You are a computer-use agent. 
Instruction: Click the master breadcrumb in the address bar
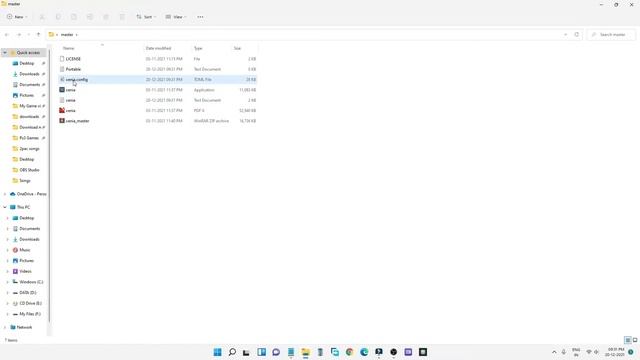tap(67, 35)
